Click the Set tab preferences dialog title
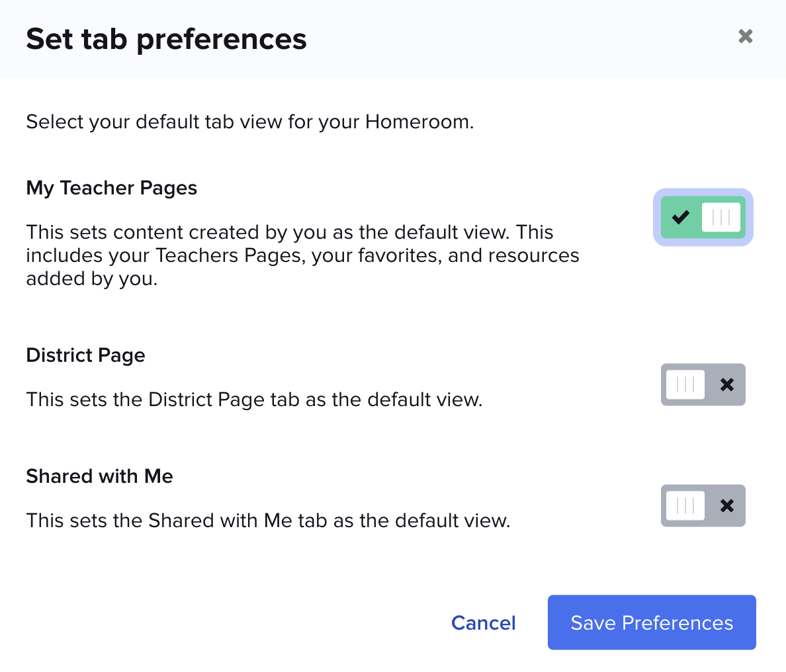The width and height of the screenshot is (786, 672). (x=166, y=39)
